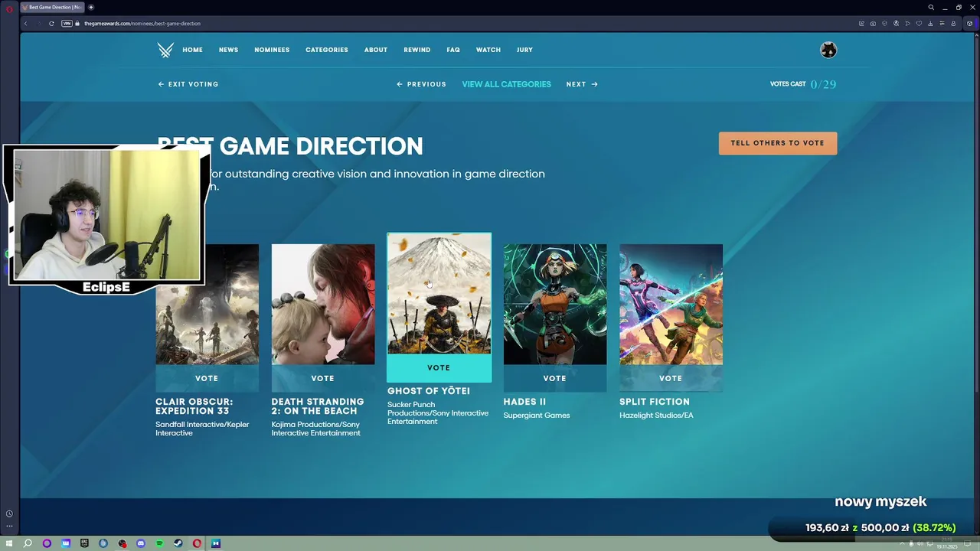Open WATCH navigation item

click(x=488, y=50)
